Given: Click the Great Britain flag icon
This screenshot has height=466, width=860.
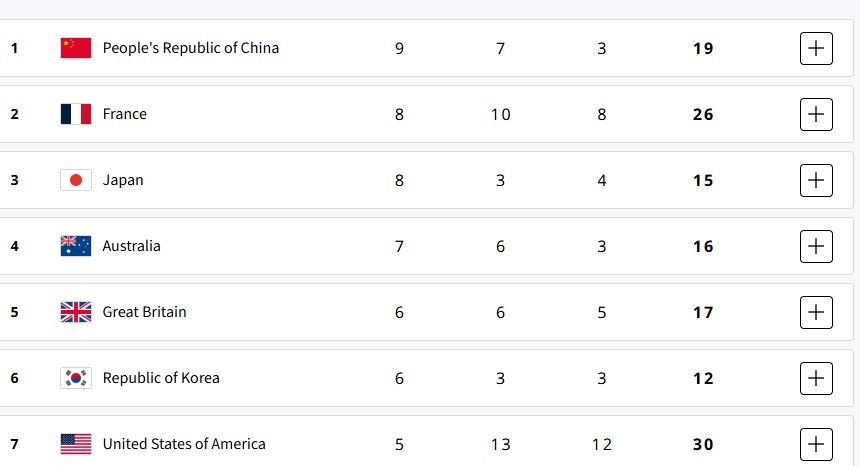Looking at the screenshot, I should tap(76, 312).
